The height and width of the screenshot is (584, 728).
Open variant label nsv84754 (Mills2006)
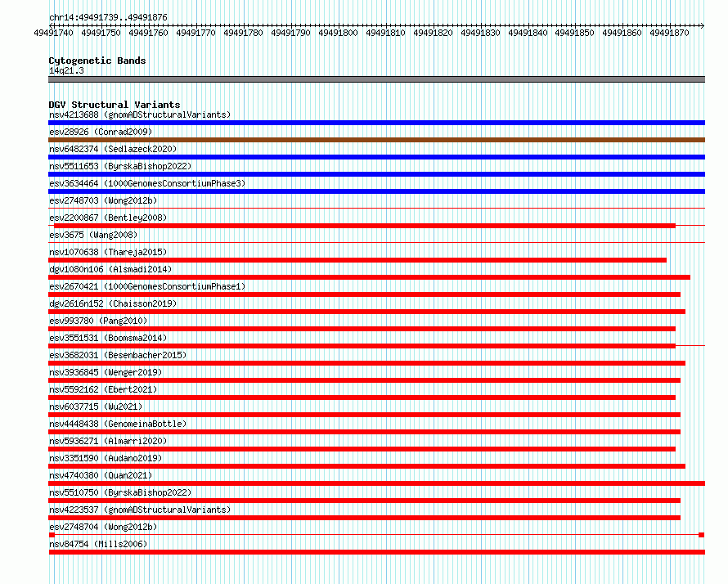tap(98, 544)
